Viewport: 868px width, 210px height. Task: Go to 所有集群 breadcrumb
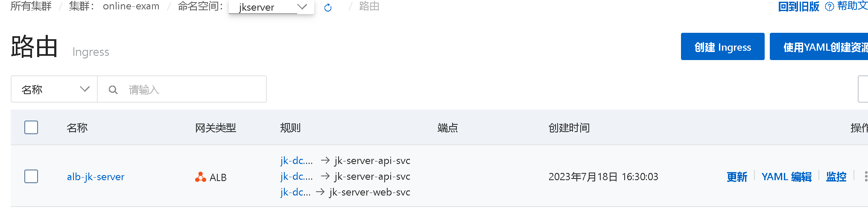coord(31,6)
